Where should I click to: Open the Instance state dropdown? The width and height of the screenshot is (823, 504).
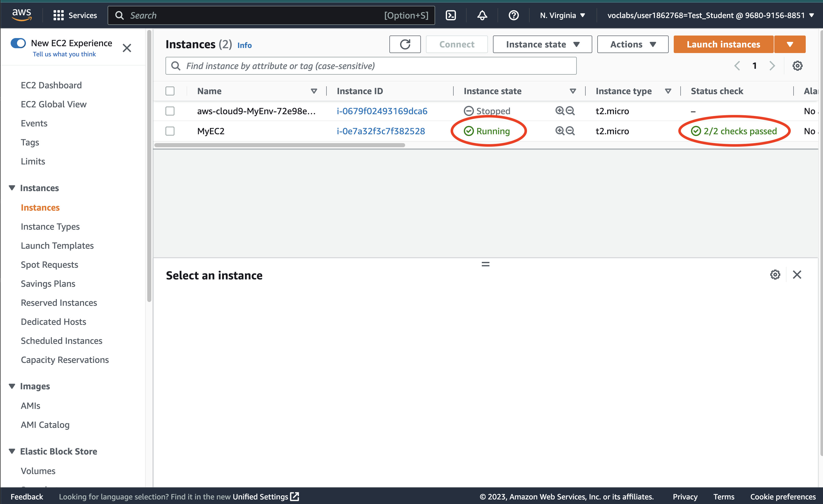(542, 44)
